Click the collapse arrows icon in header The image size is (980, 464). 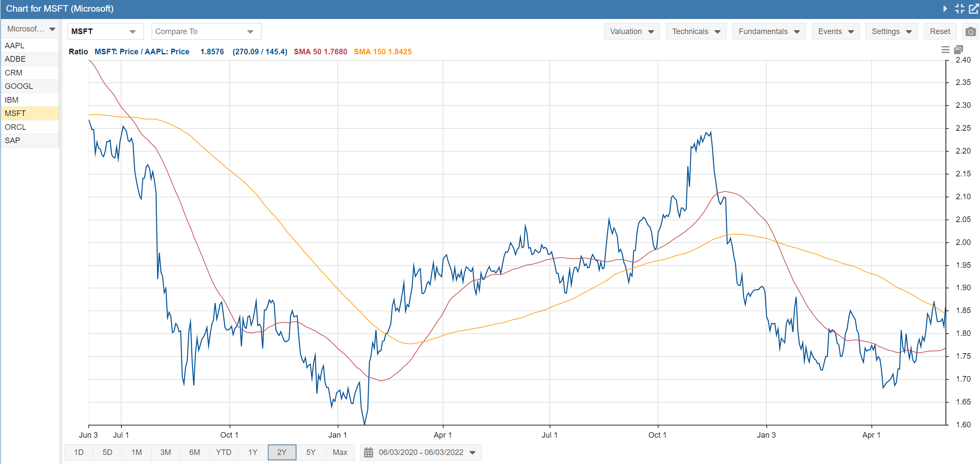coord(959,9)
